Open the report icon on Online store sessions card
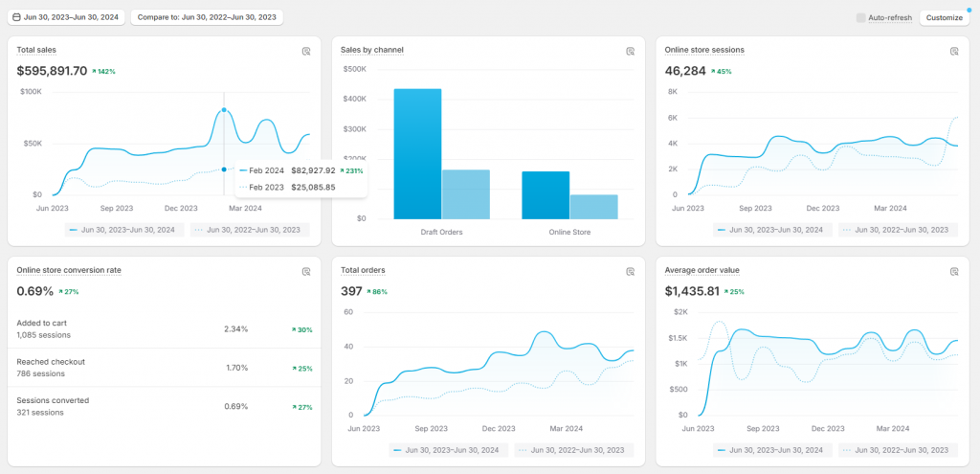980x474 pixels. pos(954,52)
